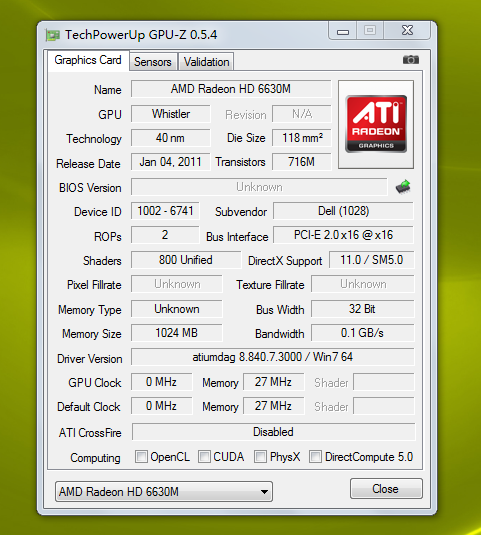Image resolution: width=481 pixels, height=535 pixels.
Task: Click the ATI Radeon logo image
Action: point(376,124)
